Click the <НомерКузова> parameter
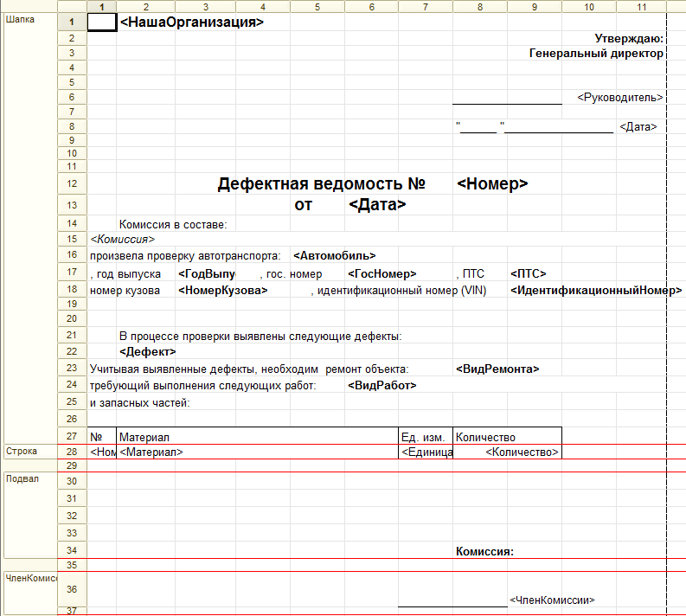This screenshot has width=686, height=616. (222, 291)
